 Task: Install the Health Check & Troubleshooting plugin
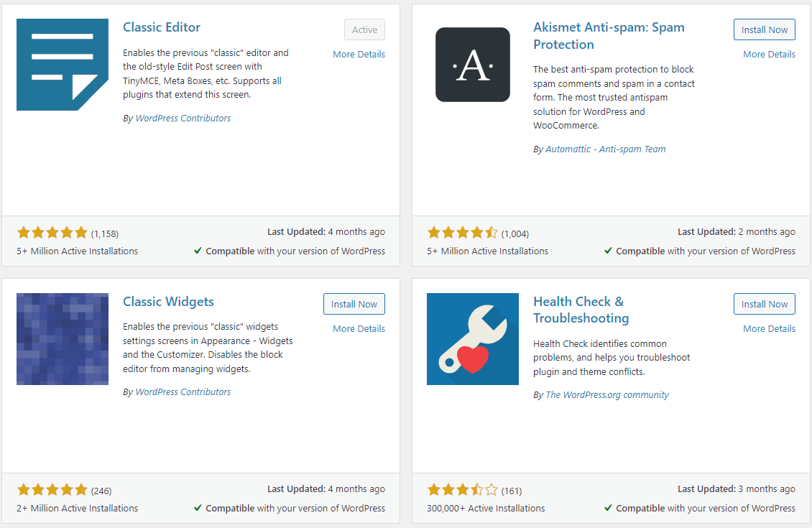tap(764, 304)
